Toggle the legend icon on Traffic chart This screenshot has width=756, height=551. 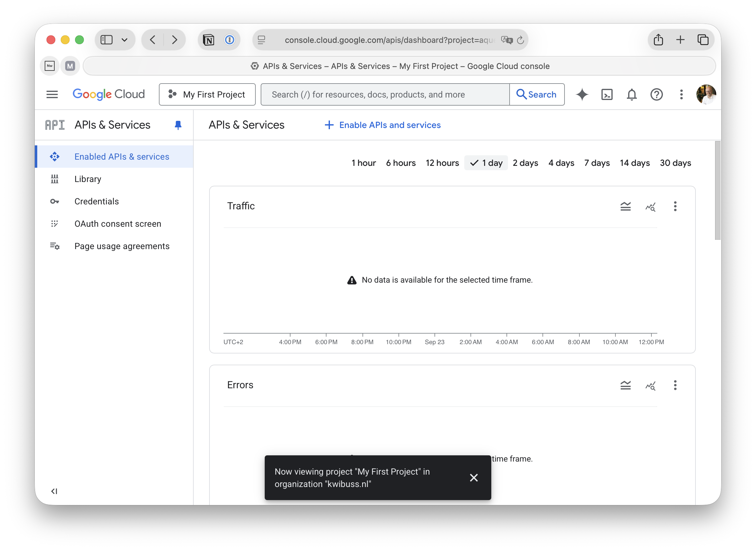pos(625,207)
